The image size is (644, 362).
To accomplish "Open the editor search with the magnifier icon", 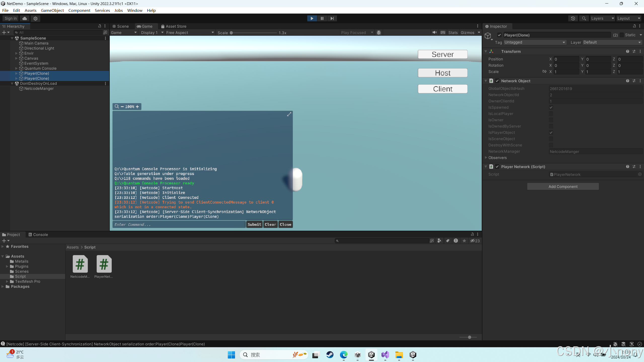I will click(584, 18).
